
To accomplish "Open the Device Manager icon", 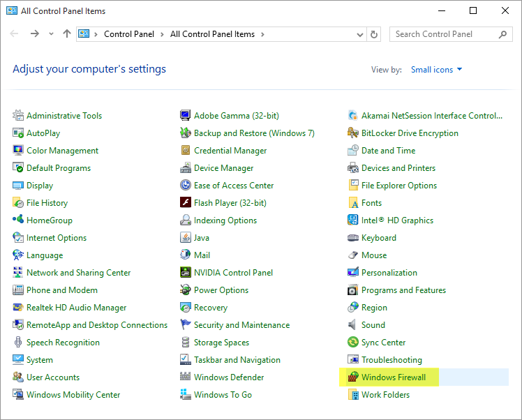I will click(x=186, y=168).
